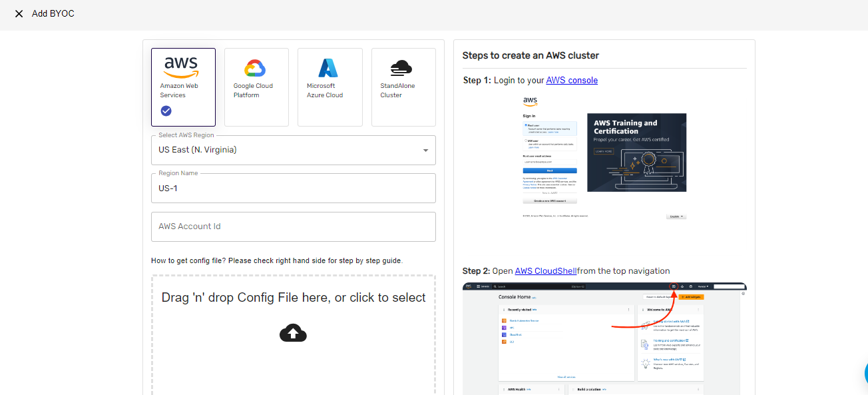Choose the Google Cloud Platform logo
The image size is (868, 395).
pyautogui.click(x=255, y=69)
